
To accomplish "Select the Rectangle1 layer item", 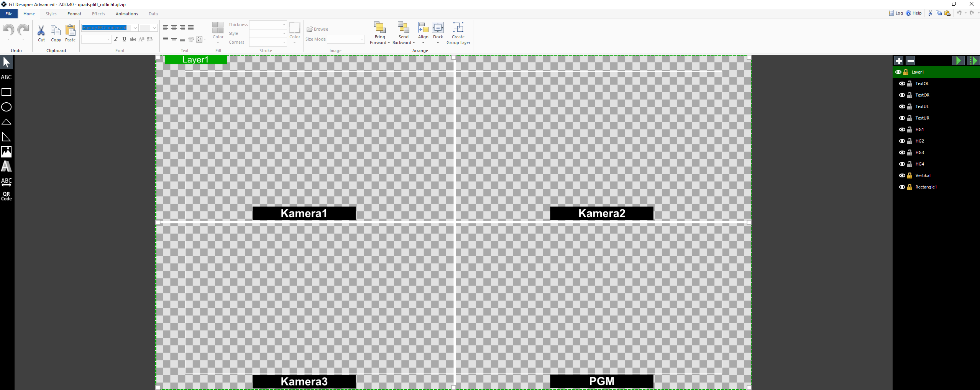I will point(926,187).
